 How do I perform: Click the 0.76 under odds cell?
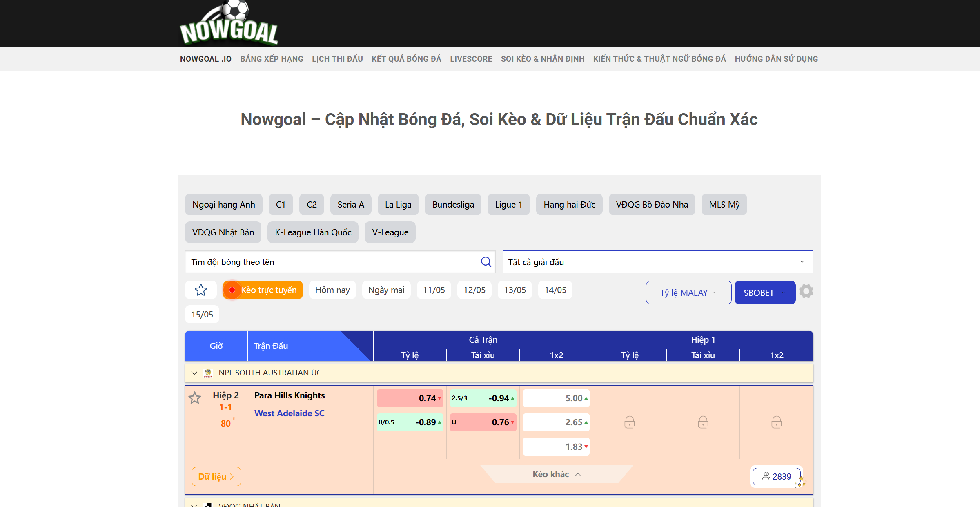(x=483, y=422)
